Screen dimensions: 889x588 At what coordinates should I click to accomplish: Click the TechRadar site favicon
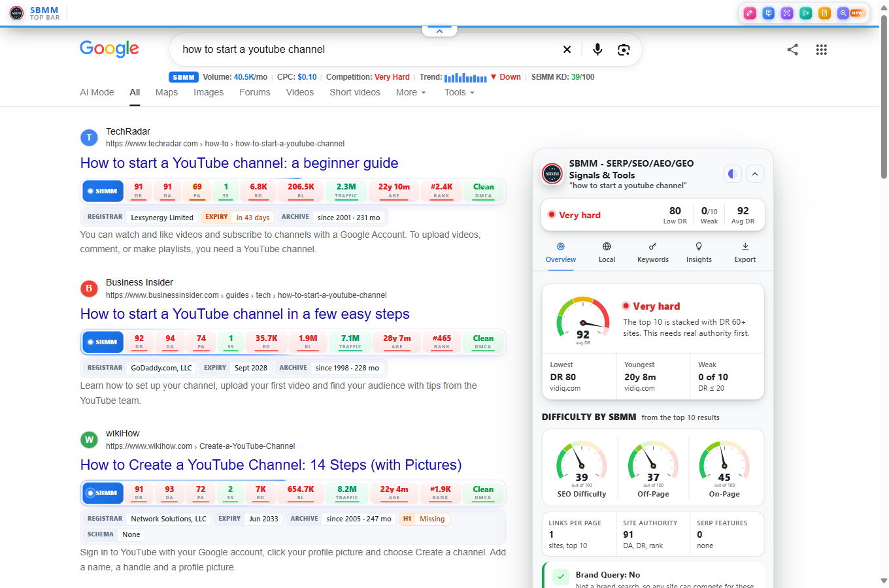[x=89, y=137]
